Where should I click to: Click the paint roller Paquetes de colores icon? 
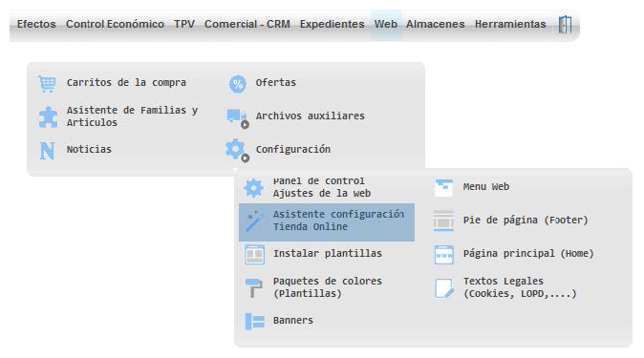pyautogui.click(x=254, y=287)
